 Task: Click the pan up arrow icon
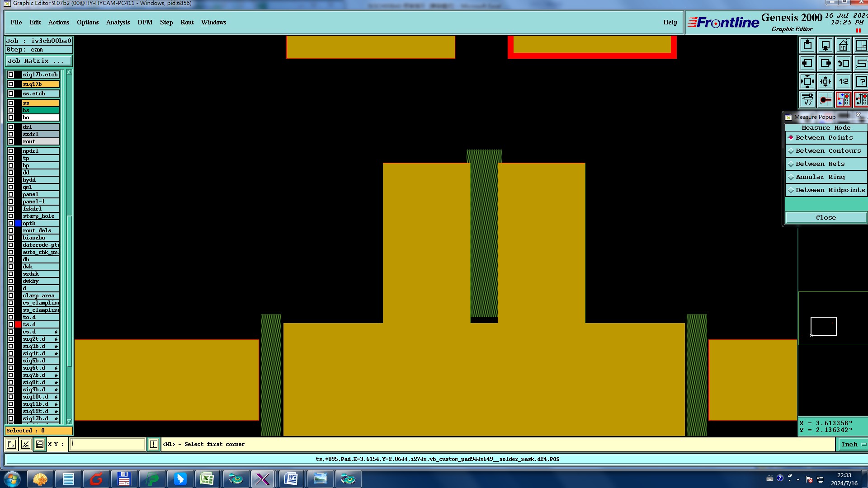(x=807, y=46)
